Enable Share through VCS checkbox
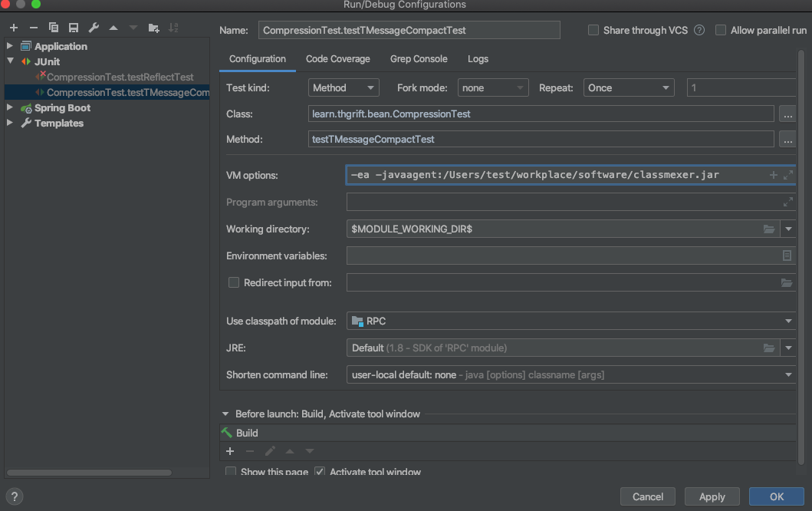The height and width of the screenshot is (511, 812). click(593, 31)
